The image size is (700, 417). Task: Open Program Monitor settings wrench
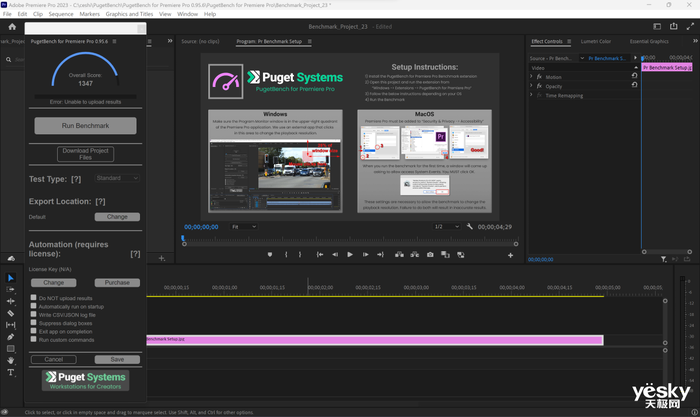[x=470, y=226]
